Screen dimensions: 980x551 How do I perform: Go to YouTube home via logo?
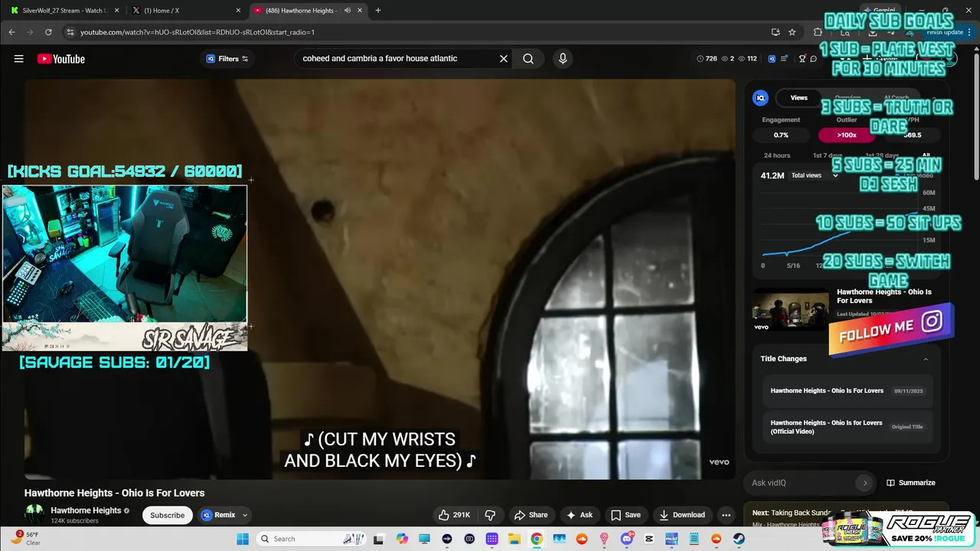pyautogui.click(x=60, y=59)
